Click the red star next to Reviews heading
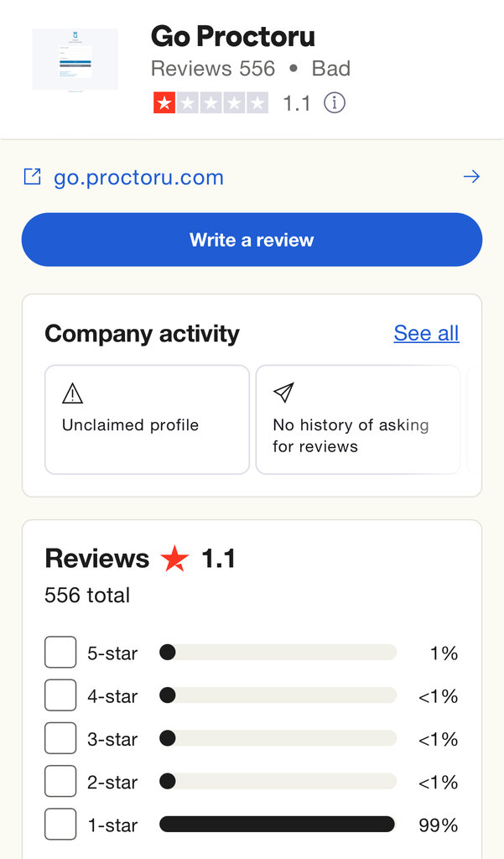This screenshot has height=859, width=504. click(174, 558)
